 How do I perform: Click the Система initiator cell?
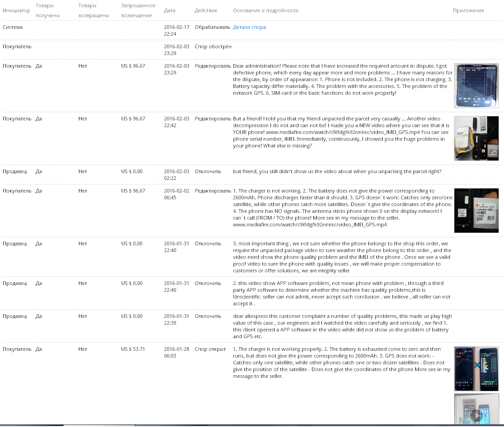(x=13, y=27)
